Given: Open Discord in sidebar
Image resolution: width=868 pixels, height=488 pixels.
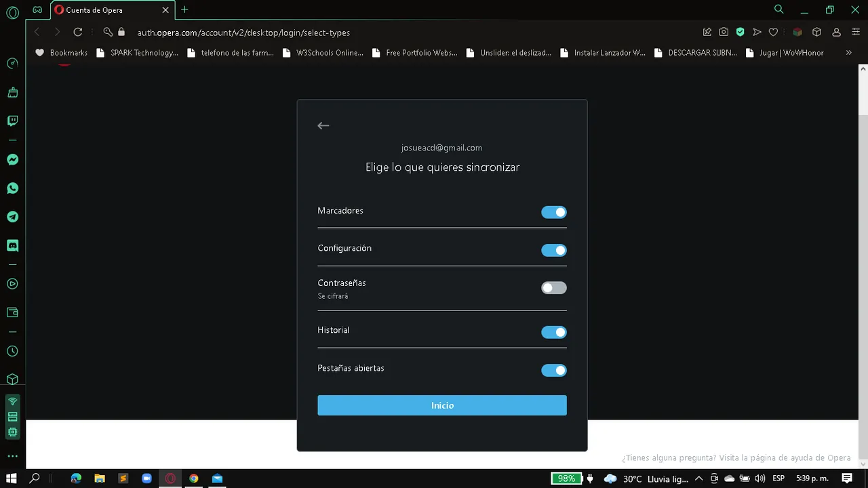Looking at the screenshot, I should pos(12,245).
